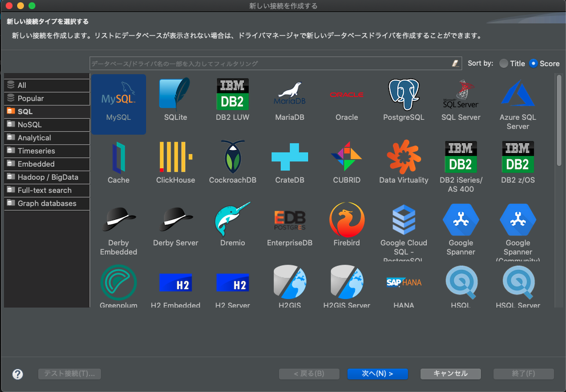Viewport: 566px width, 392px height.
Task: Select the CockroachDB driver
Action: tap(232, 163)
